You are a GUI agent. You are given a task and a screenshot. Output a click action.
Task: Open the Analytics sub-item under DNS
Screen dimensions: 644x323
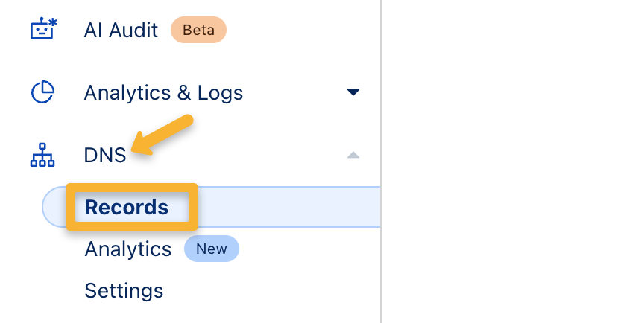(x=128, y=249)
